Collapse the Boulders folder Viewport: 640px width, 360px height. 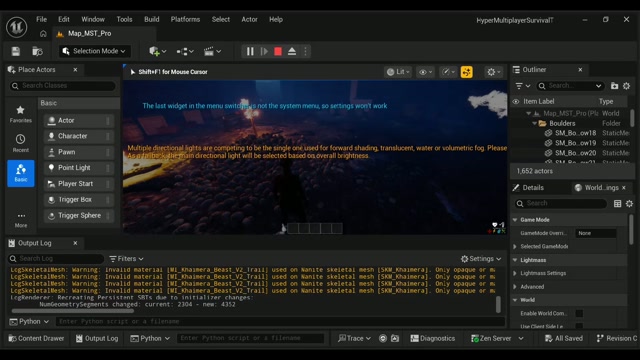tap(534, 123)
